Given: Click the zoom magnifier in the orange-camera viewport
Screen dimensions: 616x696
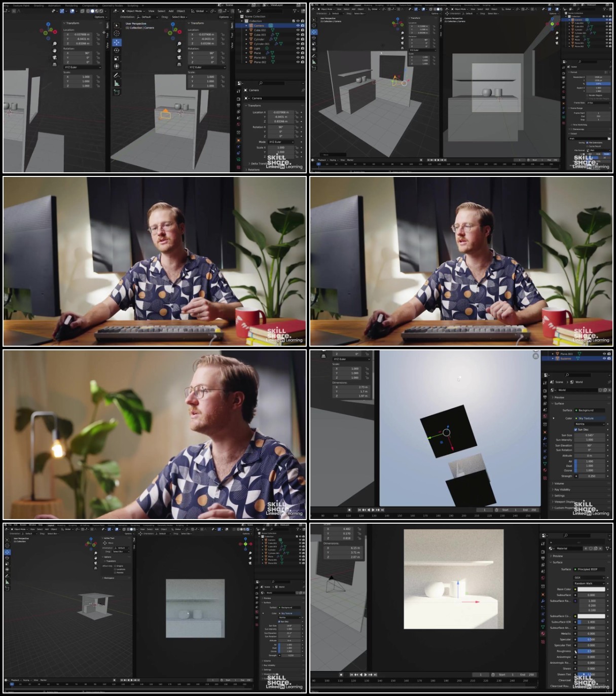Looking at the screenshot, I should tap(179, 44).
